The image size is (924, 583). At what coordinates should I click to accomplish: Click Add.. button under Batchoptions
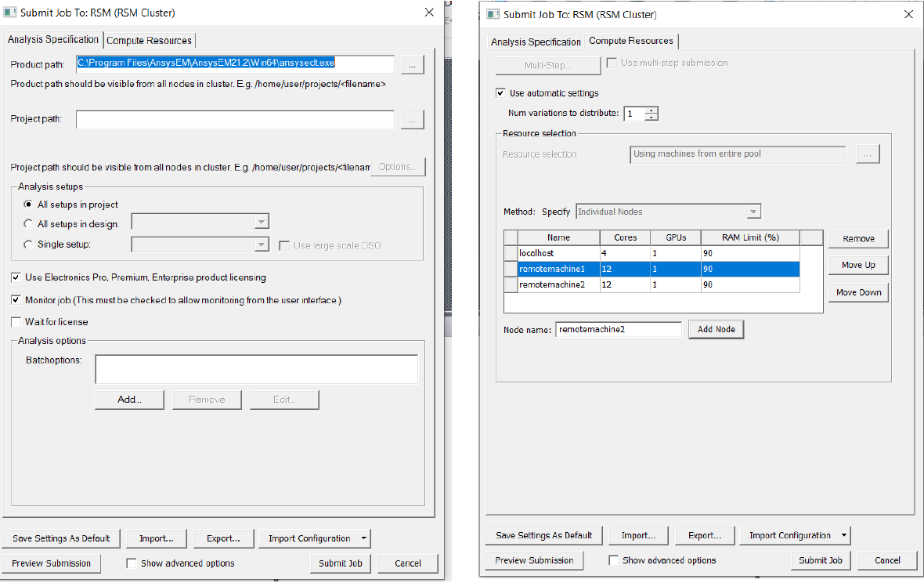click(129, 400)
